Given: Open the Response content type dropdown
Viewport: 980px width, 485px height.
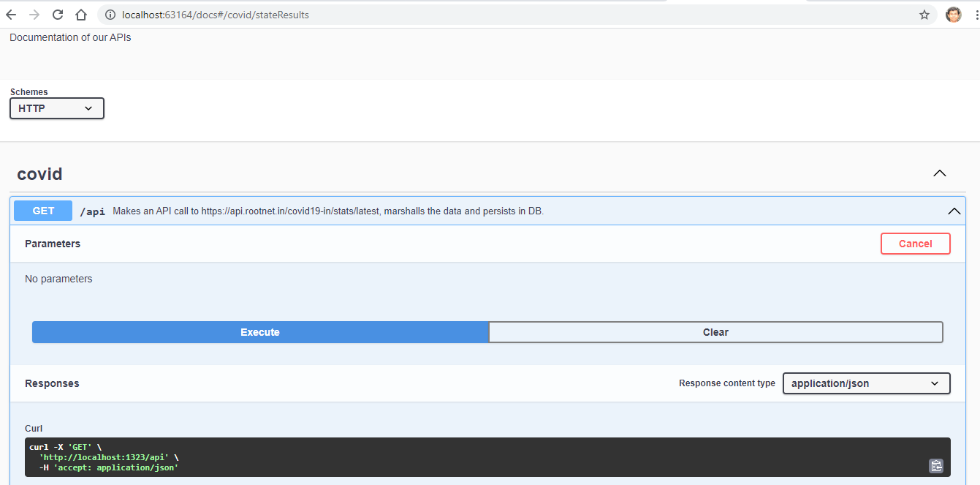Looking at the screenshot, I should (866, 383).
